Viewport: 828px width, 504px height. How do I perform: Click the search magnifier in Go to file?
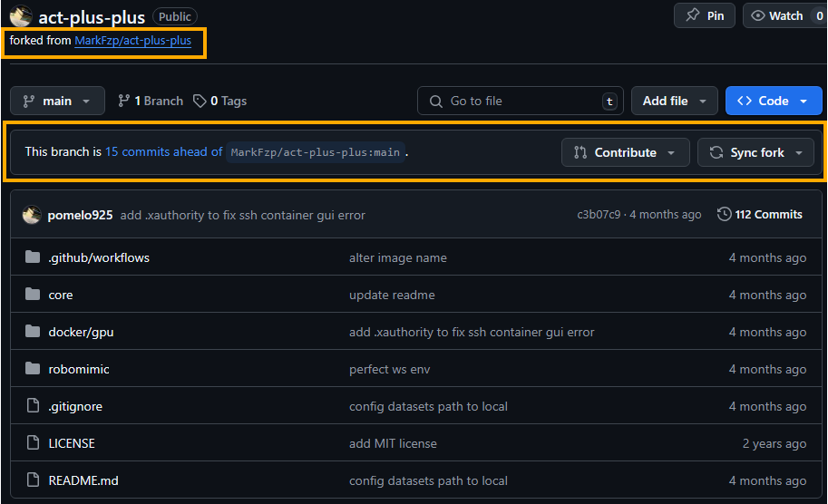point(435,102)
